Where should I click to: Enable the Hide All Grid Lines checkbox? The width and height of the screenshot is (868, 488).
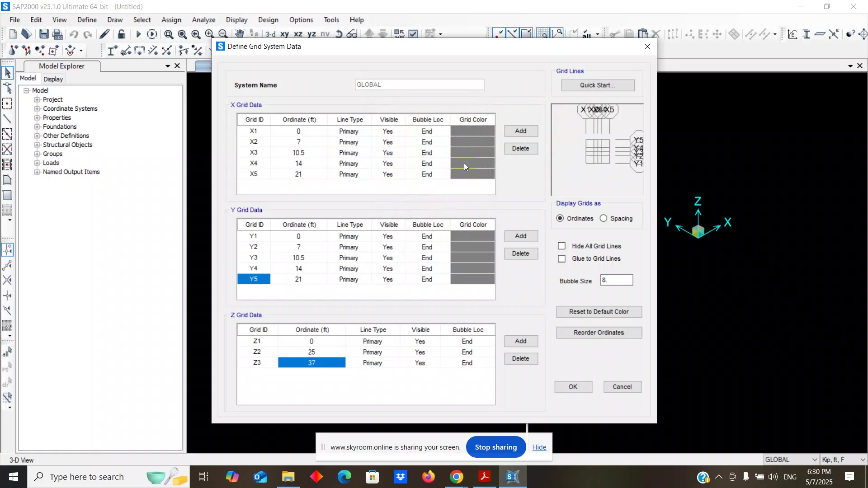561,246
